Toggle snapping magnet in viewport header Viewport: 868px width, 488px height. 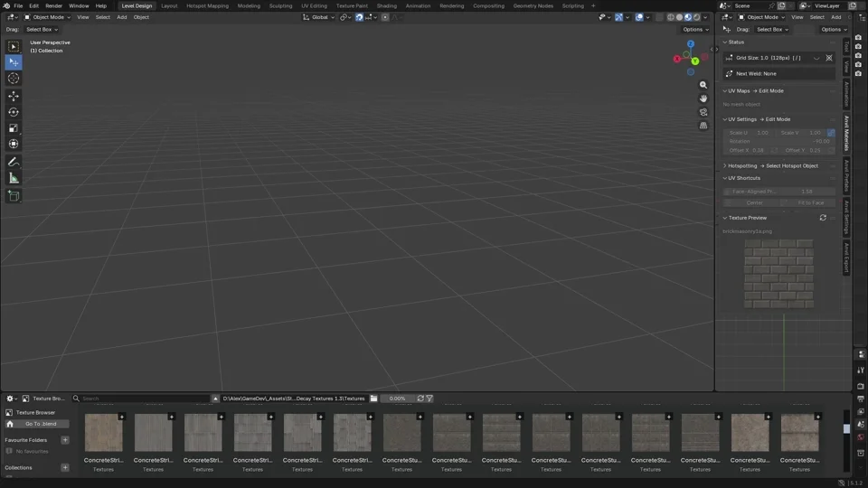tap(359, 17)
